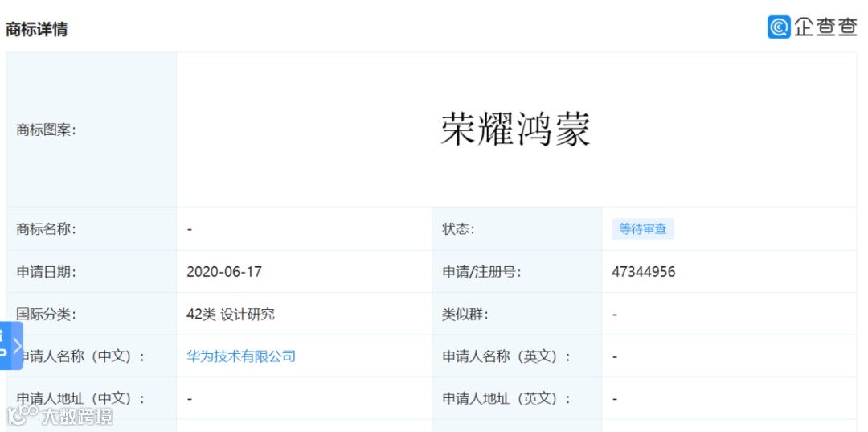Click the 企查查 brand name text
This screenshot has width=868, height=432.
825,27
